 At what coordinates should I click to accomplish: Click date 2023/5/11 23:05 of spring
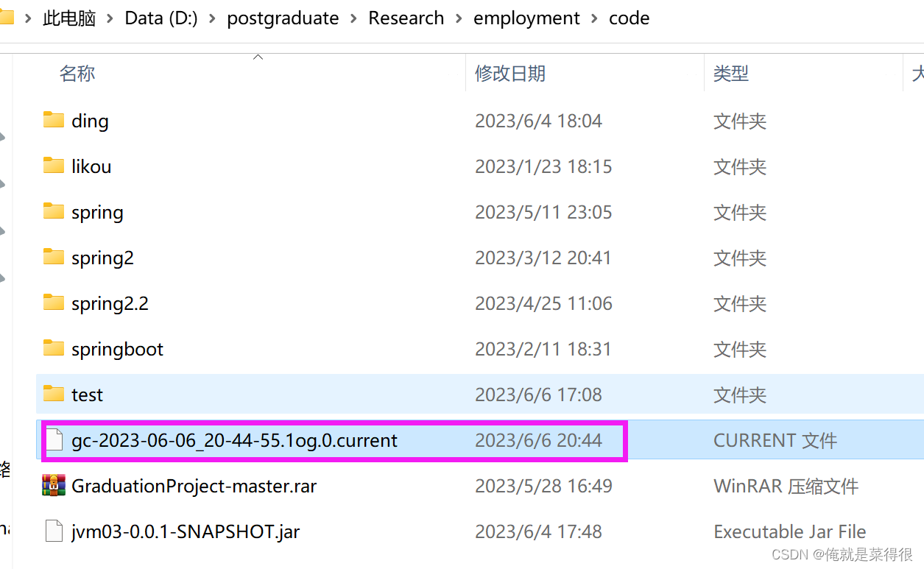[x=543, y=212]
